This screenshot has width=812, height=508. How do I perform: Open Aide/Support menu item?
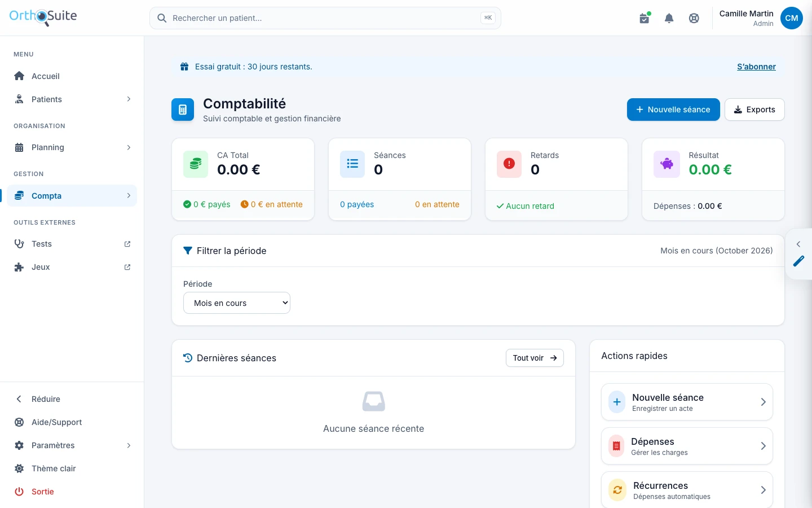72,422
